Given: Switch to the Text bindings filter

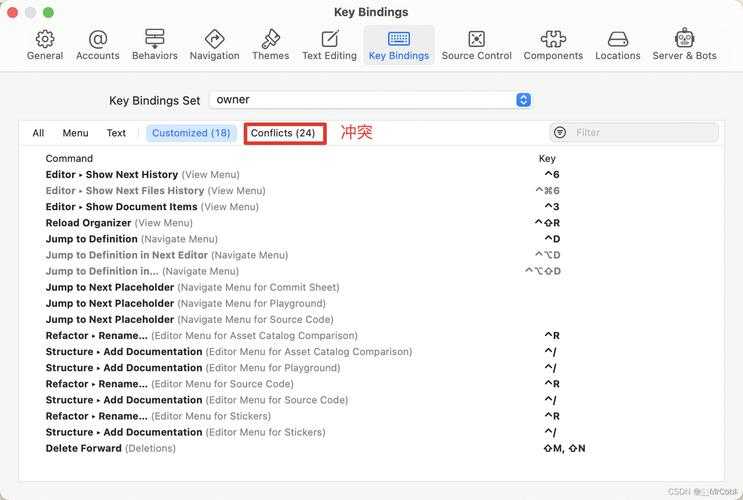Looking at the screenshot, I should pyautogui.click(x=116, y=133).
